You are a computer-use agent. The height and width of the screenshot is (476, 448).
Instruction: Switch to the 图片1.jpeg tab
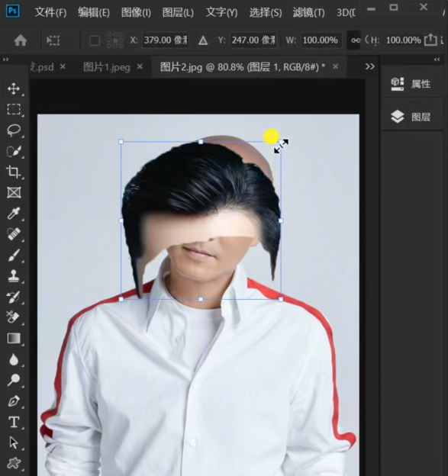click(x=106, y=67)
